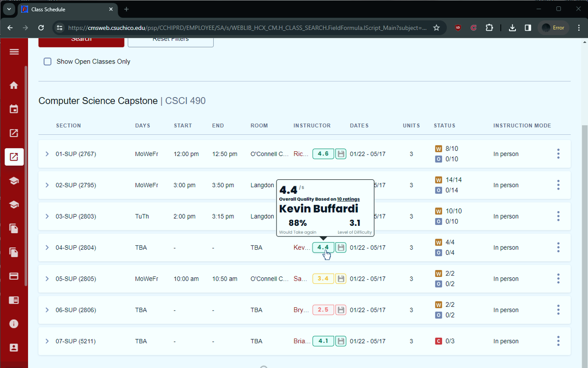Image resolution: width=588 pixels, height=368 pixels.
Task: Click the browser address bar URL
Action: (x=247, y=28)
